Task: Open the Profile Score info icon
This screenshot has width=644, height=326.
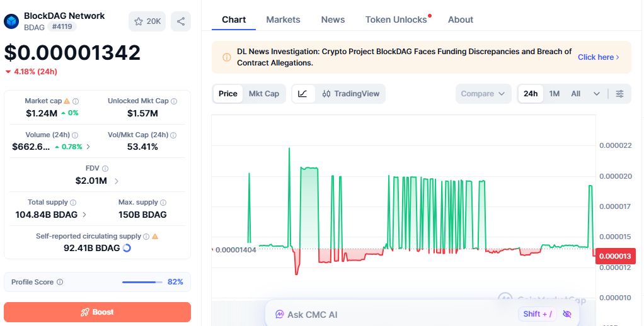Action: click(x=60, y=282)
